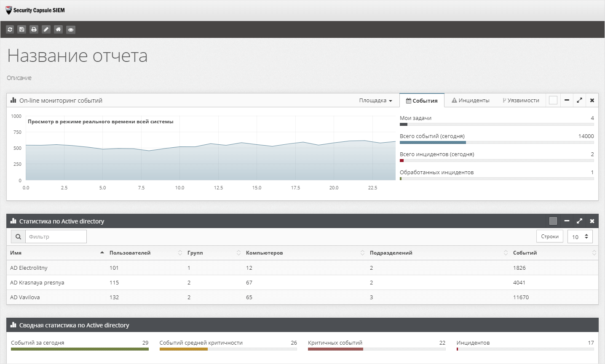Click the Мои задачи label

415,118
